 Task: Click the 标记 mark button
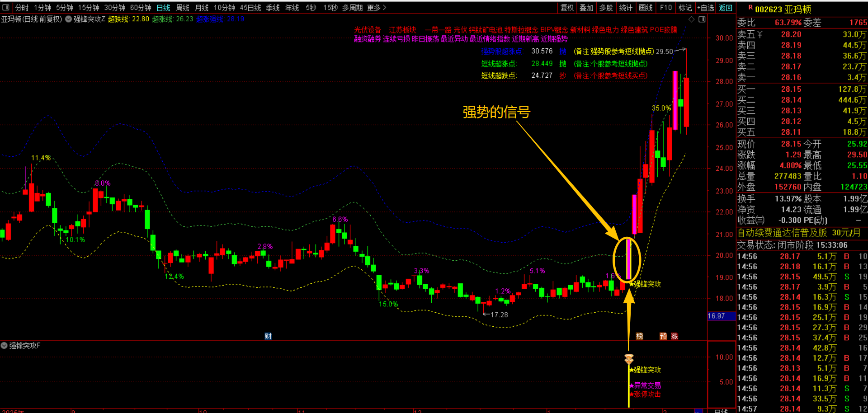[x=685, y=8]
